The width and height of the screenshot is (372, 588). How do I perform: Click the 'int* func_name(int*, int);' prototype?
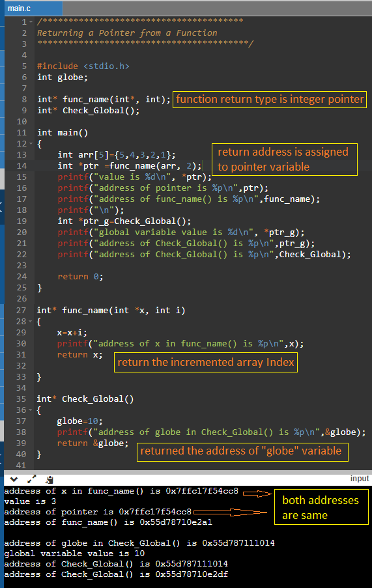[104, 100]
